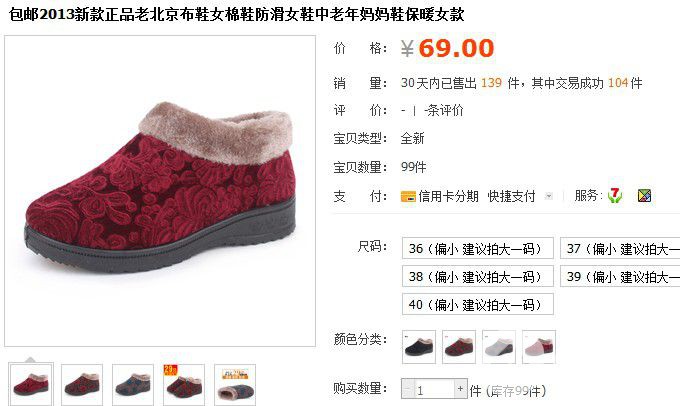Click the 条评价 reviews link
Screen dimensions: 680x406
(444, 111)
